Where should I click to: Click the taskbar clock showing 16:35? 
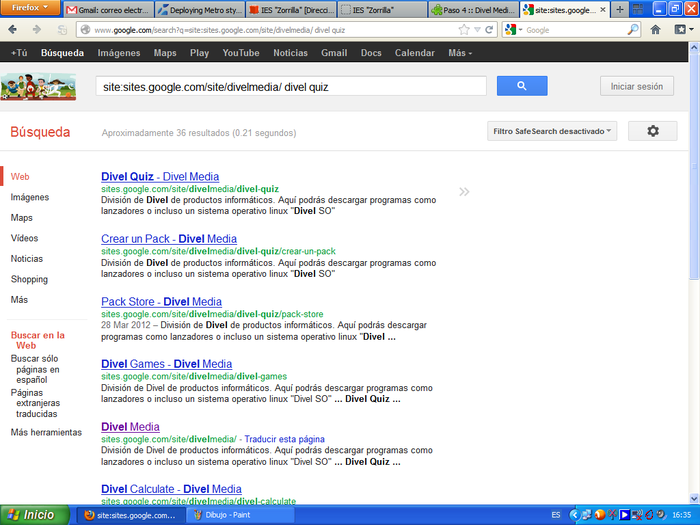click(x=681, y=515)
